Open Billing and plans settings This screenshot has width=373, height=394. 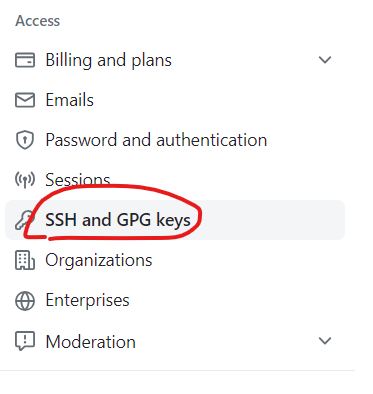(108, 61)
